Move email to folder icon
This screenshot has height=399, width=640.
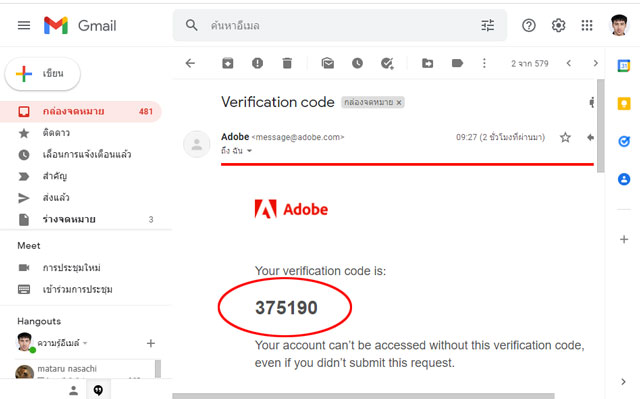427,63
